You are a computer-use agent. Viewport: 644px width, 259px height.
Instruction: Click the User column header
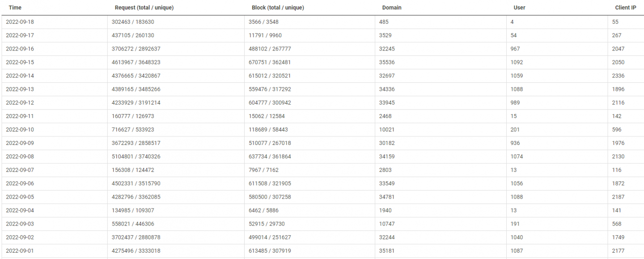(519, 8)
